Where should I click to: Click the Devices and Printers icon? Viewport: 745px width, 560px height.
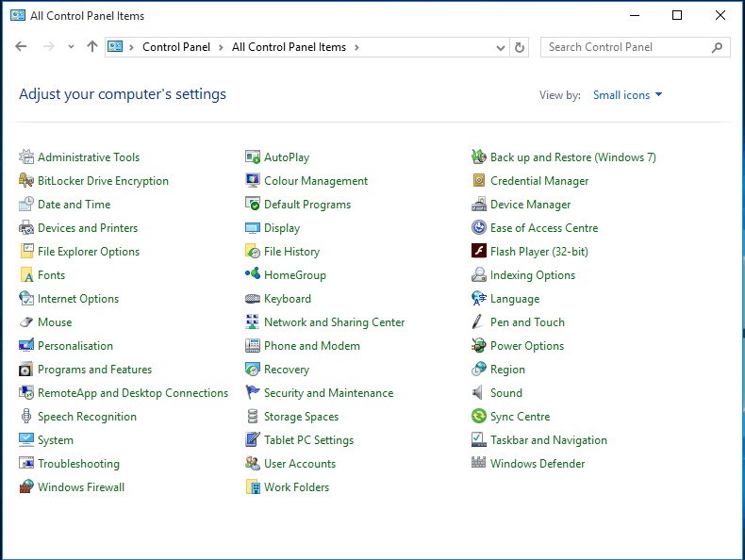pos(26,227)
